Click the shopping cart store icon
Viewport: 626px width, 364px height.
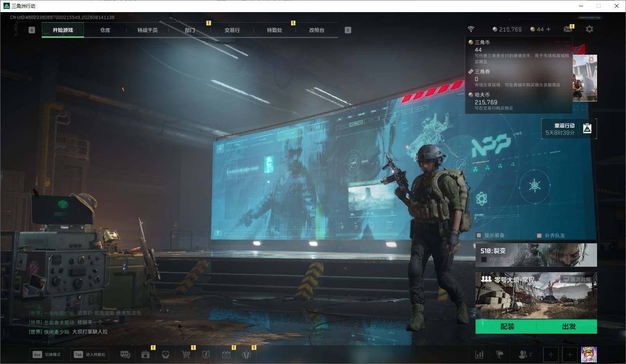[x=186, y=355]
